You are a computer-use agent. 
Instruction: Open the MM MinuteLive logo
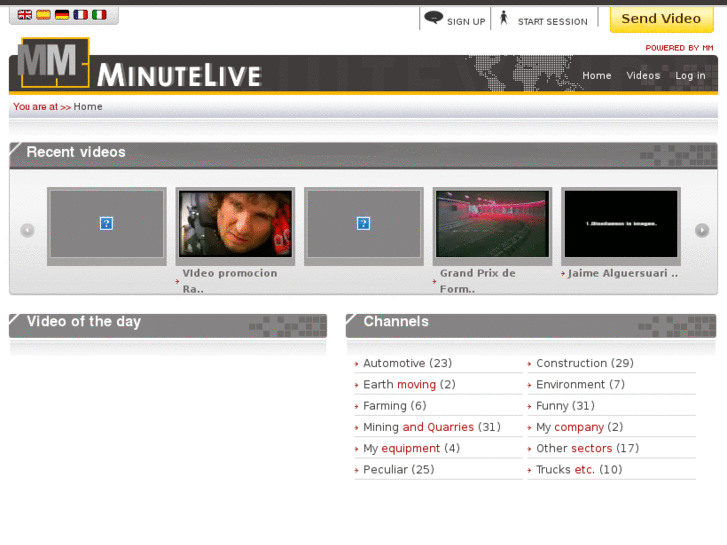[x=140, y=64]
